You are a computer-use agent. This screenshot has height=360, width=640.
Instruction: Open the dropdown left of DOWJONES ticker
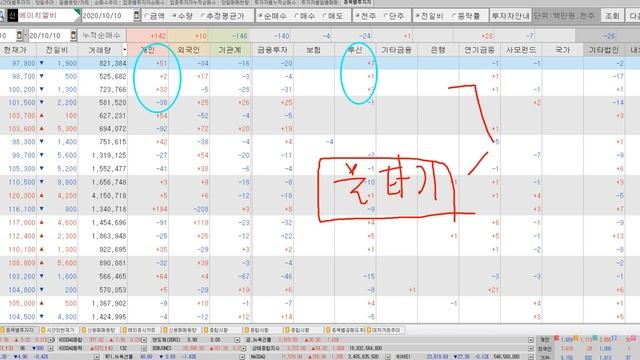pyautogui.click(x=144, y=349)
